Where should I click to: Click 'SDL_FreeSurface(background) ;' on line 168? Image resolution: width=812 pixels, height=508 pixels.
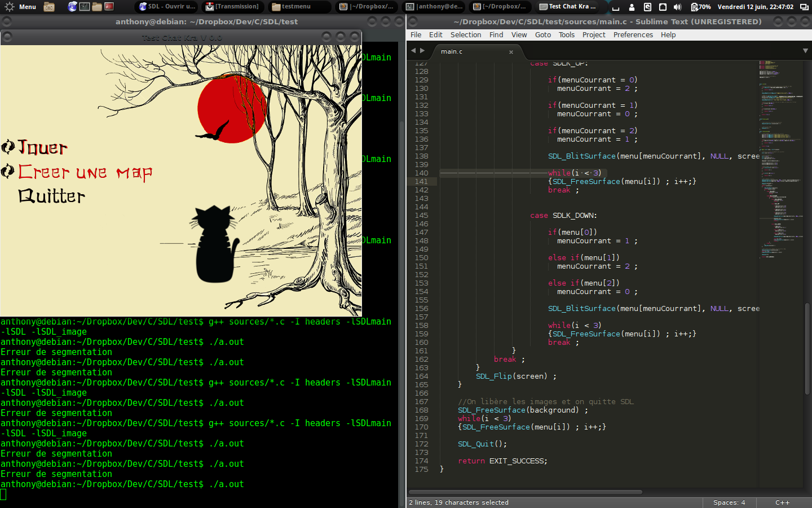pos(523,410)
